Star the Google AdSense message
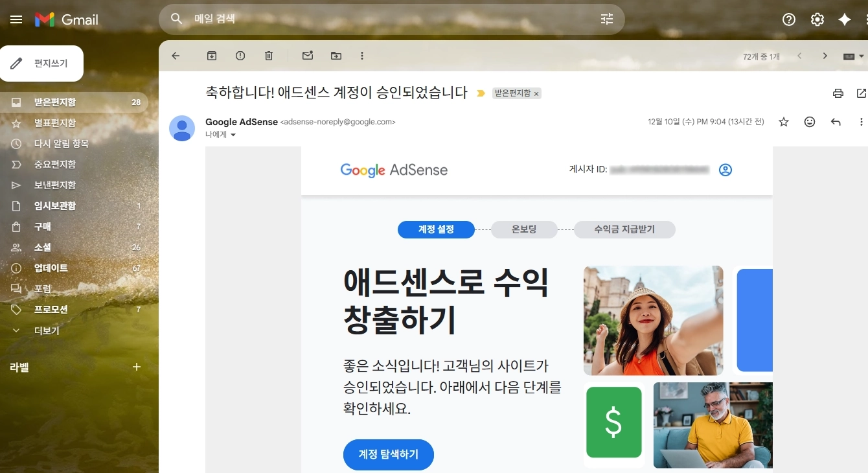This screenshot has height=473, width=868. (784, 122)
